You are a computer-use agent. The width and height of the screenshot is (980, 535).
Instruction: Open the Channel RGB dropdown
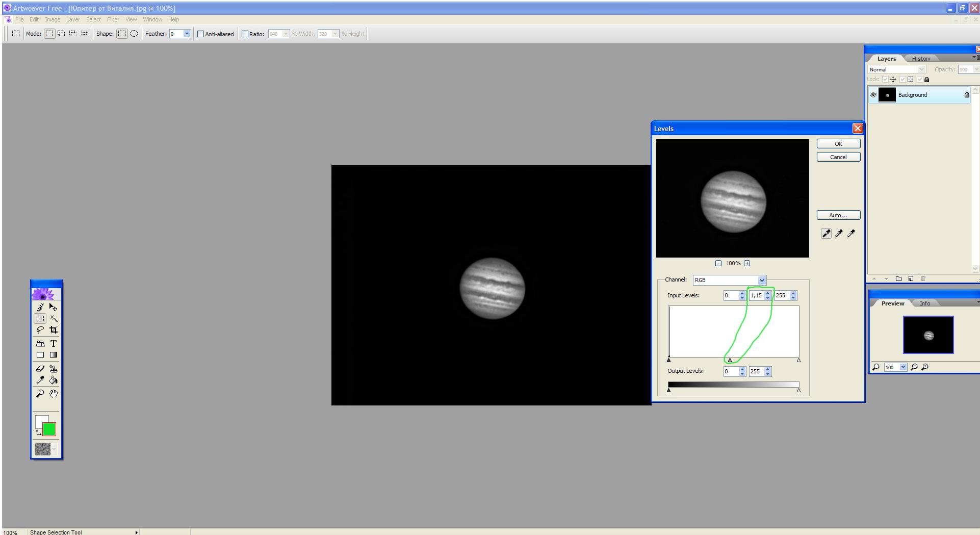[761, 280]
